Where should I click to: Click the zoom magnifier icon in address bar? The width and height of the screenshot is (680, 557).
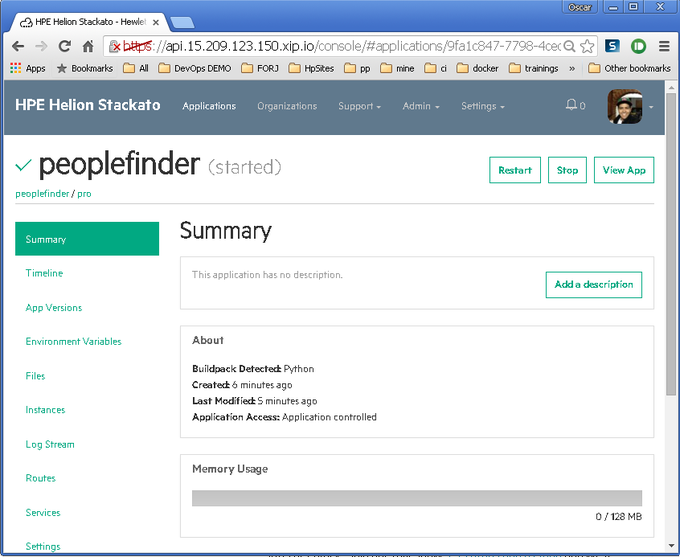pos(569,46)
